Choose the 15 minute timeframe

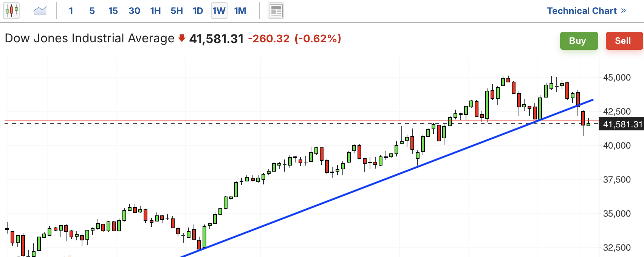point(113,11)
